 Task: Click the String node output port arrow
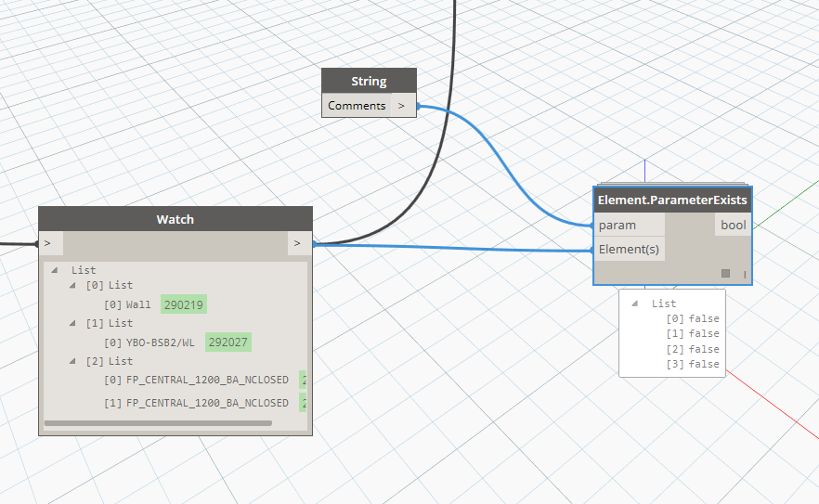point(401,106)
